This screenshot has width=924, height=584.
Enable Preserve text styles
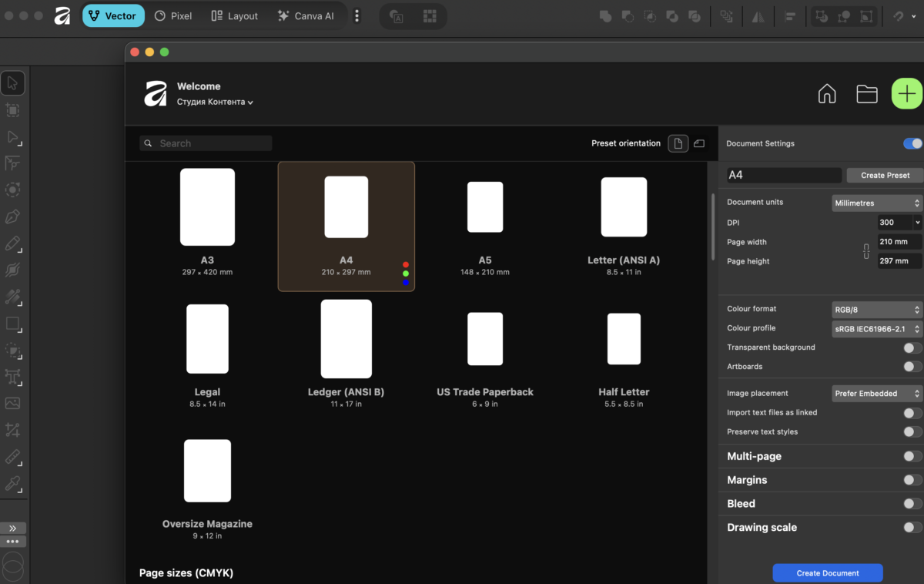pyautogui.click(x=912, y=432)
